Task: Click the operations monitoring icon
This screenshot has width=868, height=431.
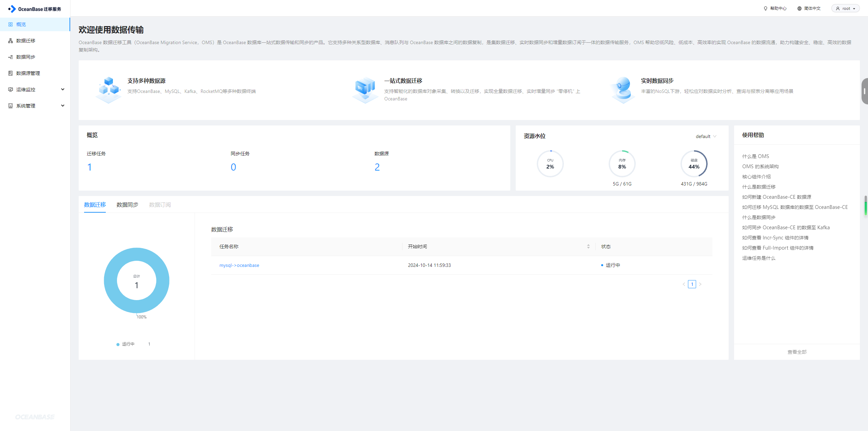Action: [x=11, y=90]
